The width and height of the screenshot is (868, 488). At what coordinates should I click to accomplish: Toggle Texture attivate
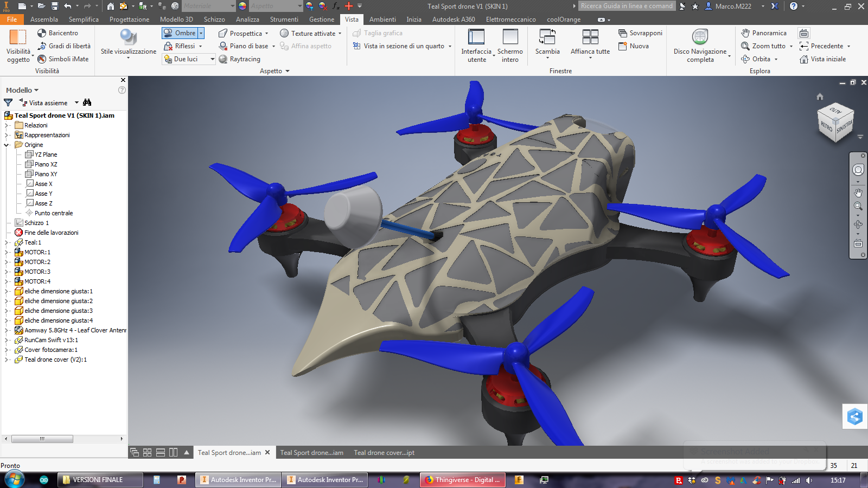coord(308,33)
